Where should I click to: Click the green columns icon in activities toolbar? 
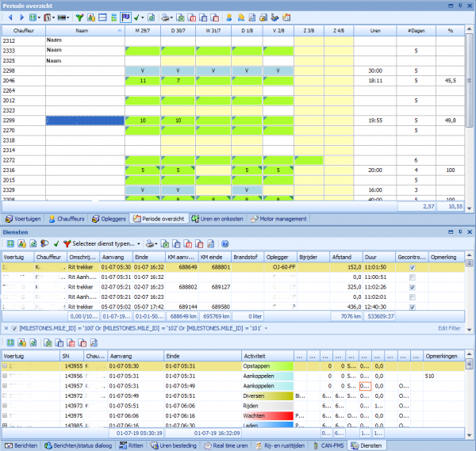click(x=10, y=342)
